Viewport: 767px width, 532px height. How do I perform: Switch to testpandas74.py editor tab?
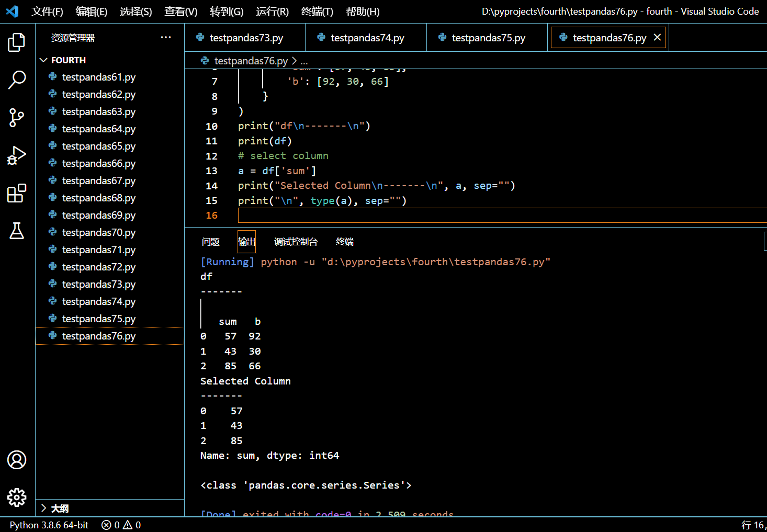[366, 38]
